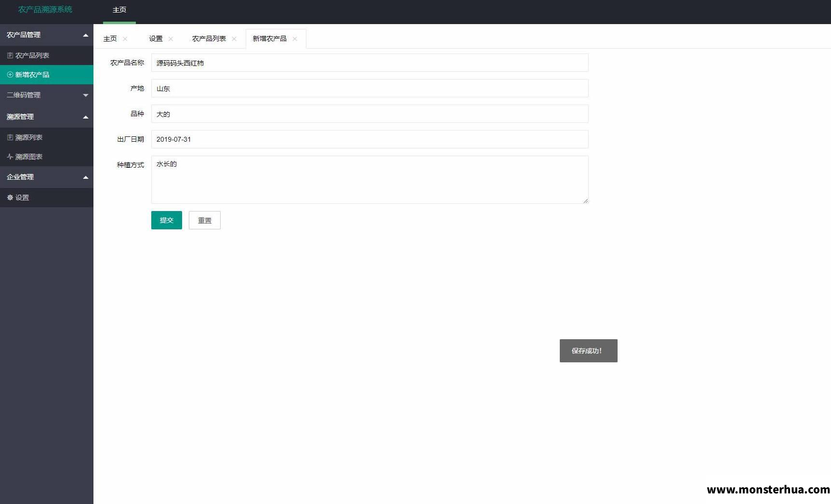Click 主页 in the top navigation bar
Image resolution: width=831 pixels, height=504 pixels.
[119, 10]
